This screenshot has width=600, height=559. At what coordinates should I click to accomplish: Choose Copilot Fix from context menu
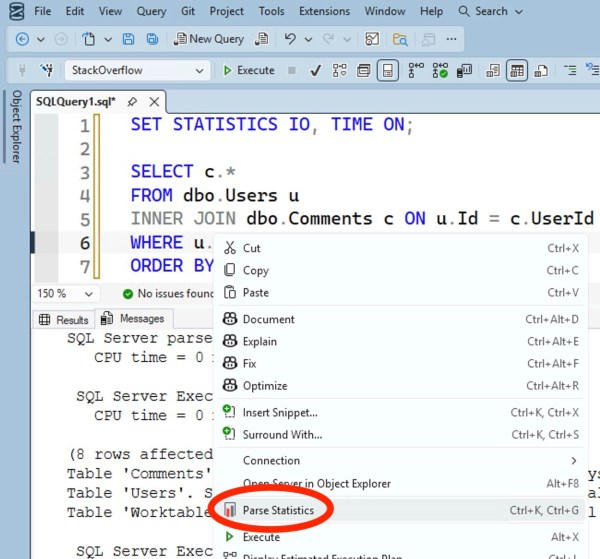coord(401,363)
